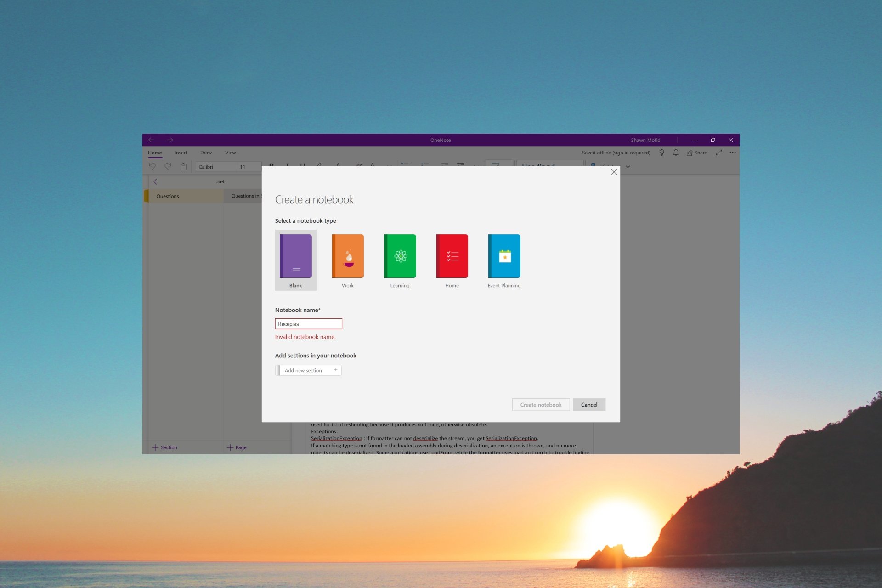This screenshot has height=588, width=882.
Task: Click the Redo icon in the ribbon
Action: 168,166
